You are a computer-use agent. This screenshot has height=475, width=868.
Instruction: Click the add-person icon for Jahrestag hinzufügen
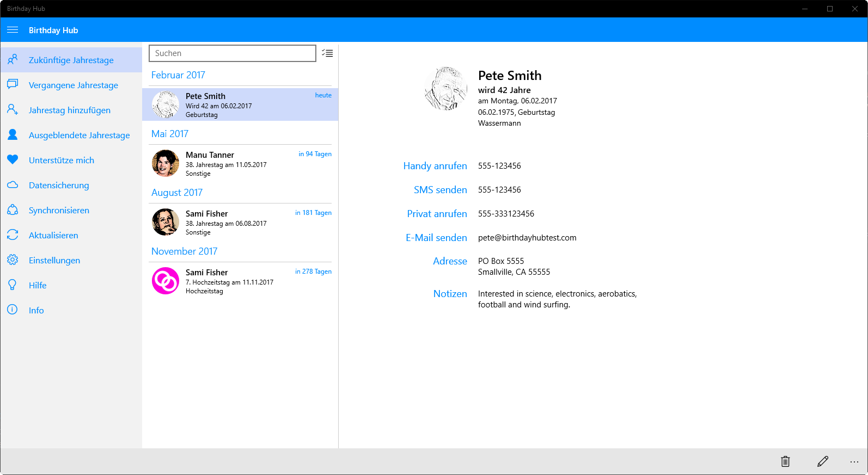[x=13, y=109]
